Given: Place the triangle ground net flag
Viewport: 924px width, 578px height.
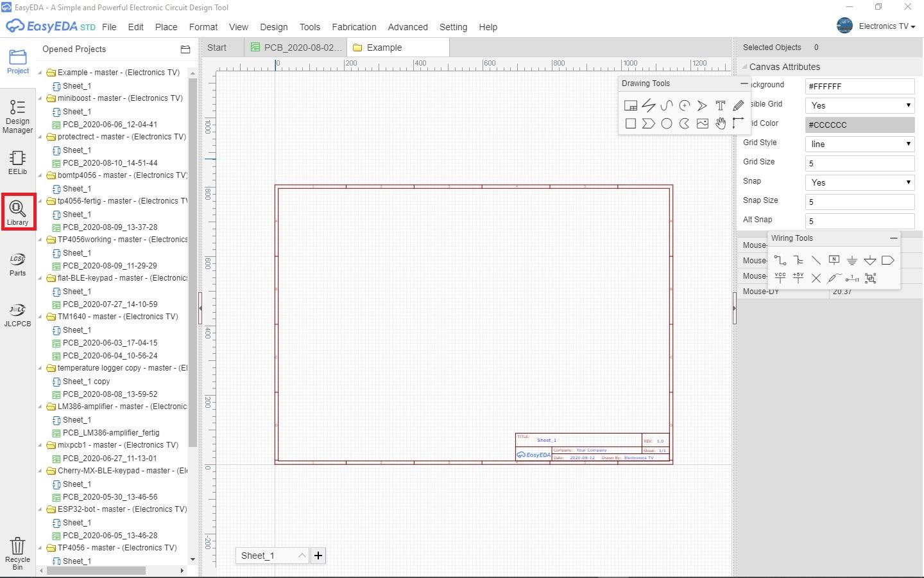Looking at the screenshot, I should (x=870, y=260).
